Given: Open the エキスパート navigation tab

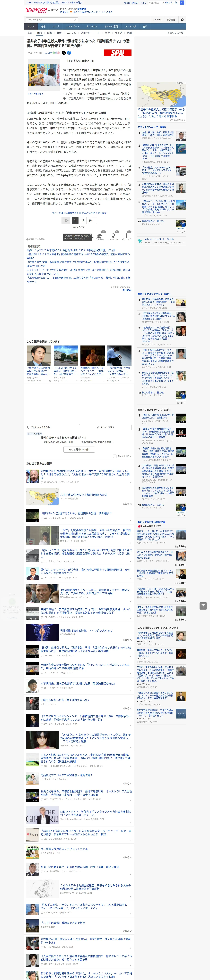Looking at the screenshot, I should [72, 27].
